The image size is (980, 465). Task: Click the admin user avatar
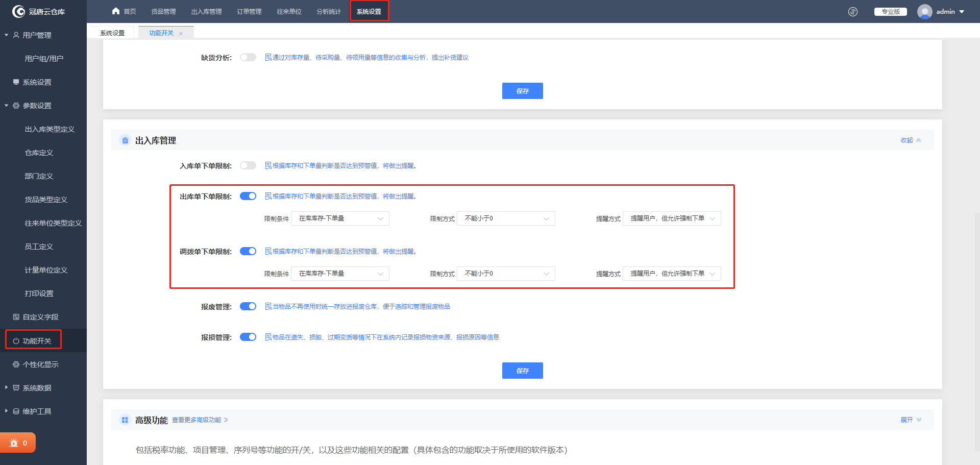[925, 12]
